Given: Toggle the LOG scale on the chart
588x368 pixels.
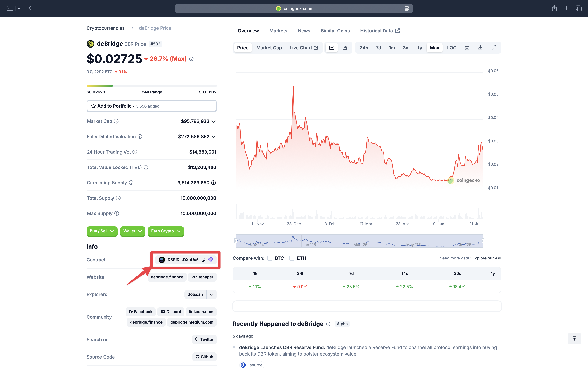Looking at the screenshot, I should (x=452, y=48).
